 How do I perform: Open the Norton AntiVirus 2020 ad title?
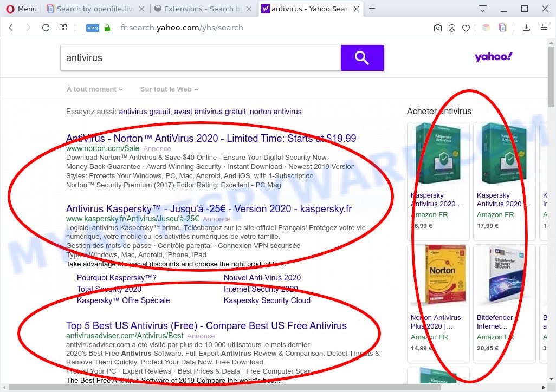click(x=211, y=138)
